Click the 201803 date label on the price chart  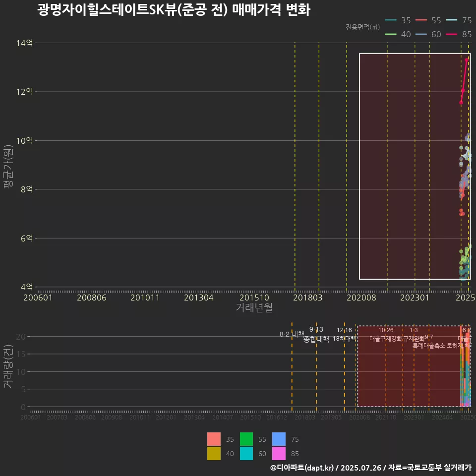(308, 297)
